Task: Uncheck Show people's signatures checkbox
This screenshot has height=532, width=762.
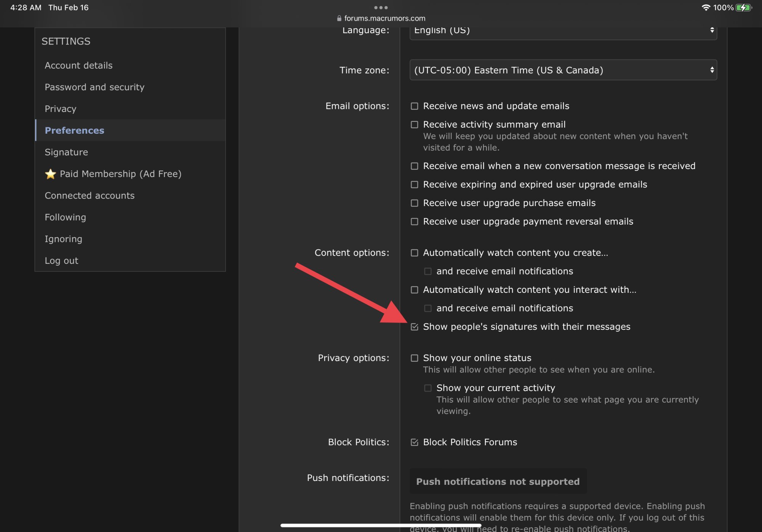Action: [x=415, y=327]
